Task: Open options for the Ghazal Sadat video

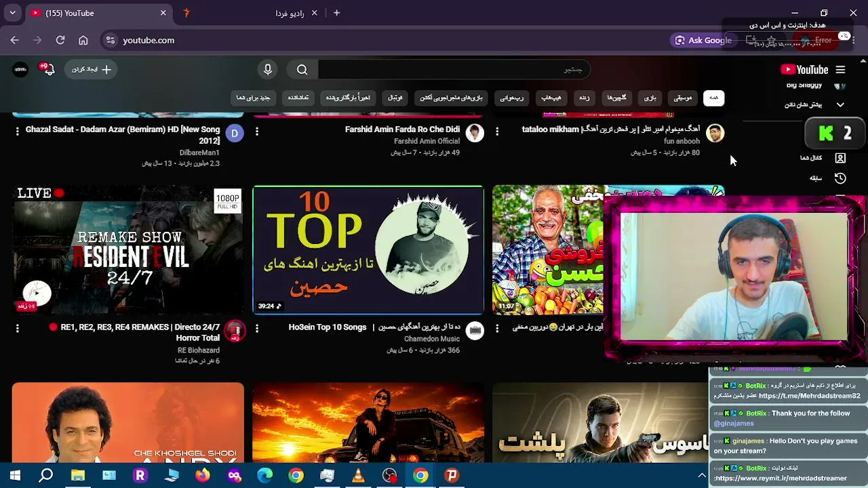Action: (x=18, y=131)
